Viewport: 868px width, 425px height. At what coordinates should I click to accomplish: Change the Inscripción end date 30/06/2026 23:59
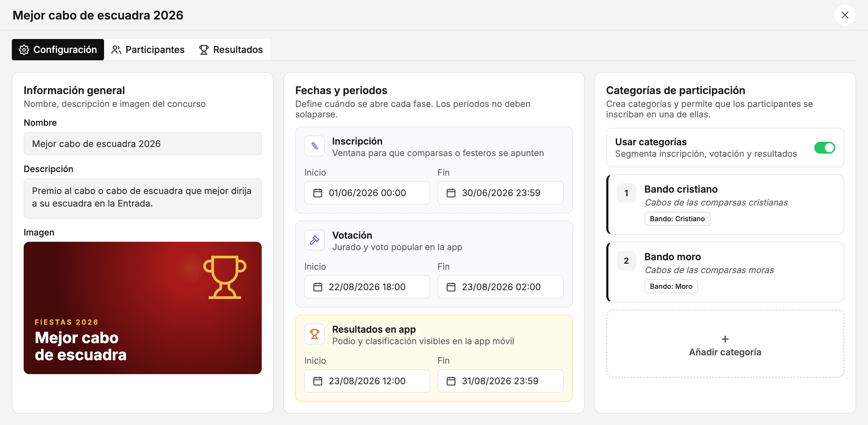(500, 193)
